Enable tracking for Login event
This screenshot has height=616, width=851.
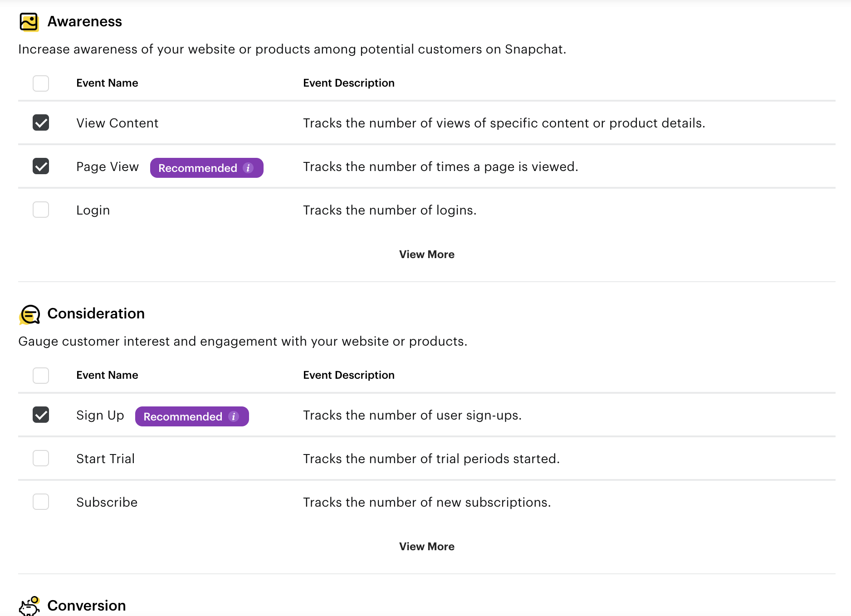[41, 210]
